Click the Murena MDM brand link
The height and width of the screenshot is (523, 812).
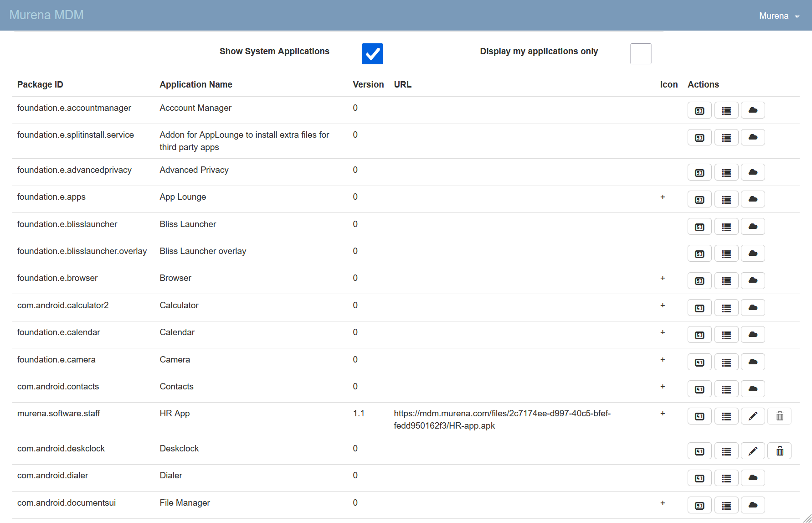point(46,15)
